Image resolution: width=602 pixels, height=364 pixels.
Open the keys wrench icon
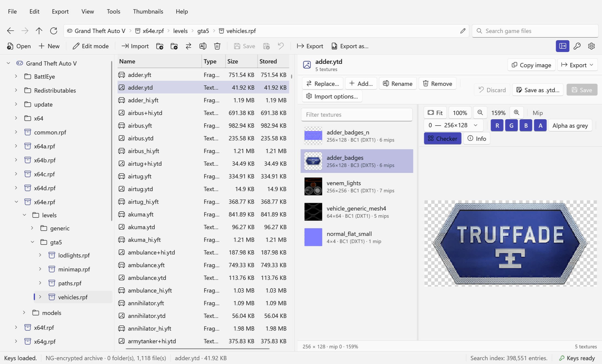point(577,46)
